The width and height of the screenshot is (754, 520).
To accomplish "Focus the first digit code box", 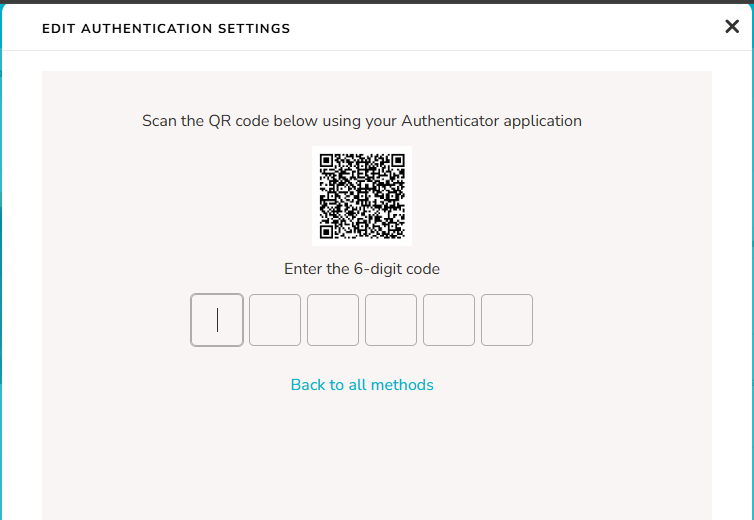I will 217,320.
